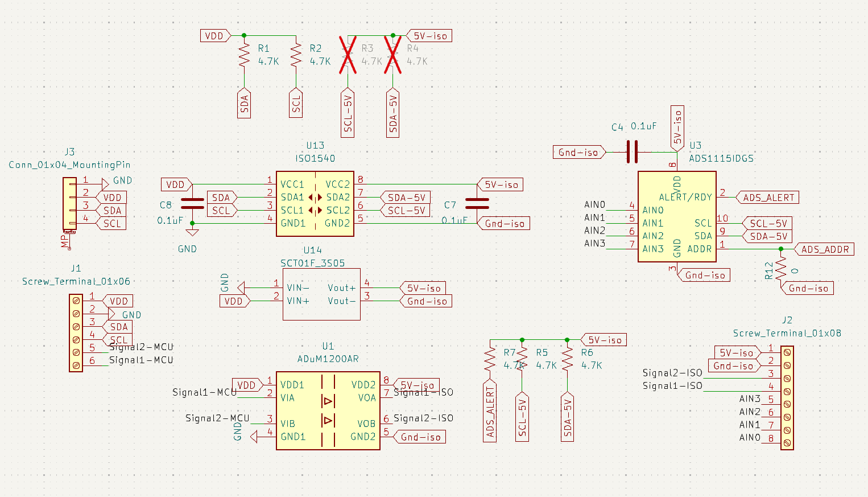The height and width of the screenshot is (497, 868).
Task: Select VDD label at U14 VIN+
Action: click(x=235, y=301)
